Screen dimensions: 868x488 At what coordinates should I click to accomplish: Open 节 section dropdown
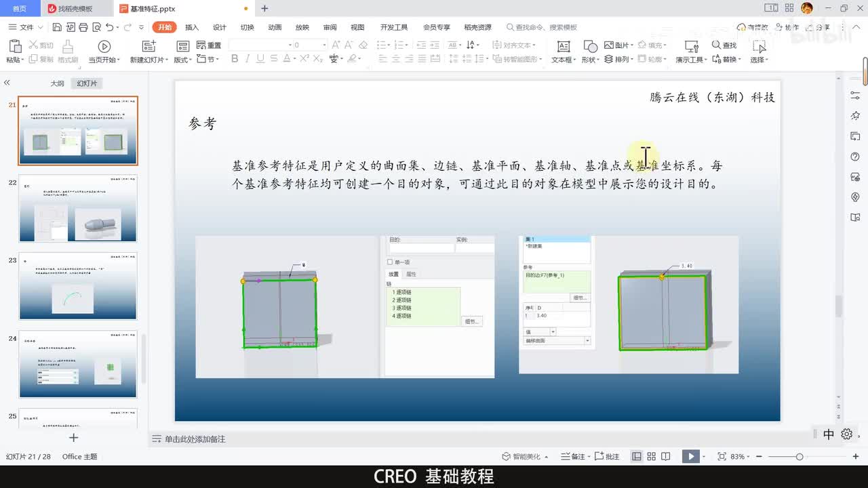click(x=208, y=60)
